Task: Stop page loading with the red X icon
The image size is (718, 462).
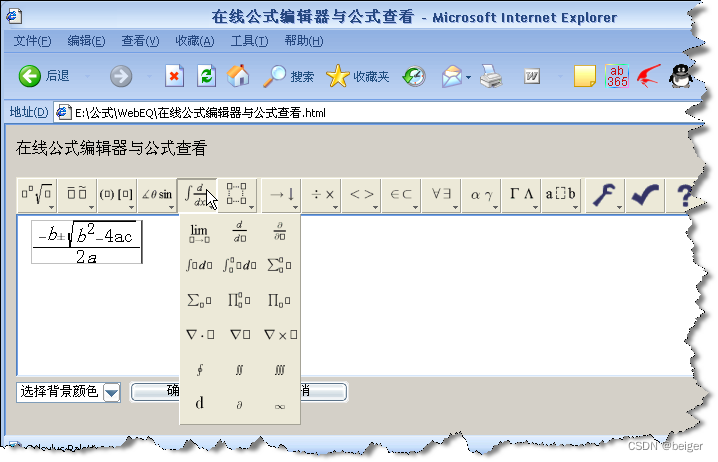Action: pos(174,76)
